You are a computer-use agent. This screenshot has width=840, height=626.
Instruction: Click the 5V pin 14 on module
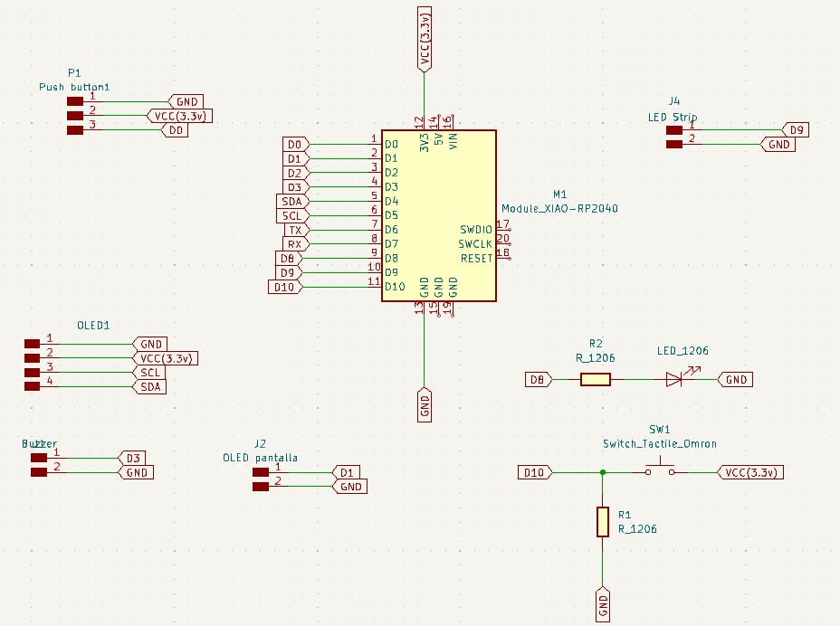[438, 122]
